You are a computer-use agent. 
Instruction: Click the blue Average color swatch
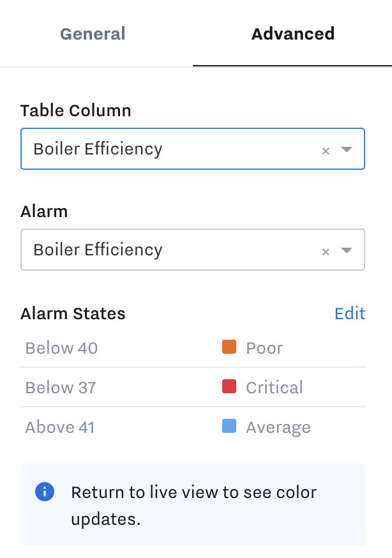[229, 426]
